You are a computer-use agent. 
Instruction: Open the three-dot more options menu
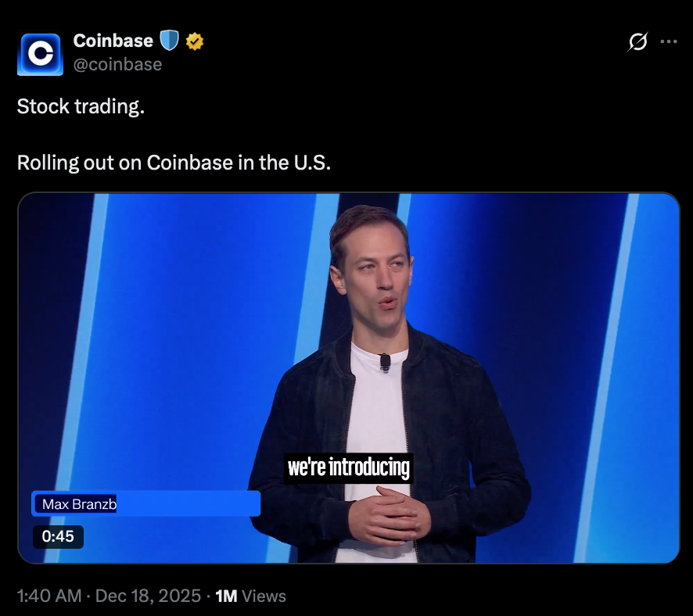pyautogui.click(x=669, y=41)
